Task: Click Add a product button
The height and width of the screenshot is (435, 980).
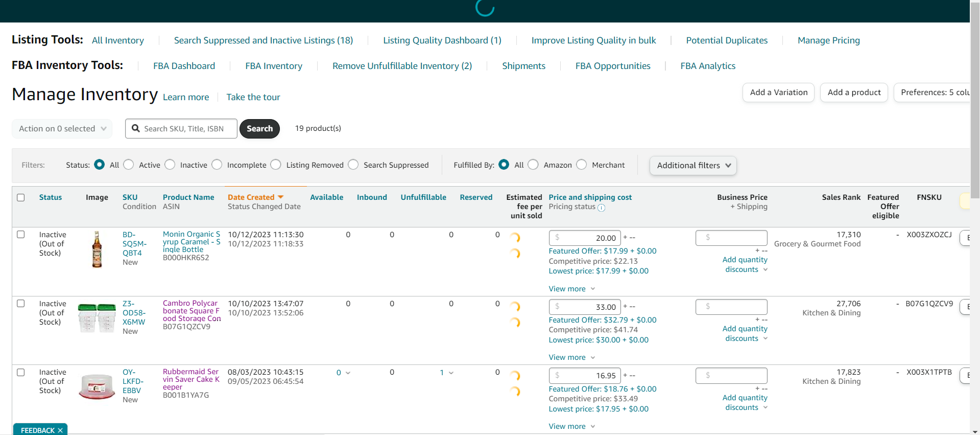Action: pos(854,93)
